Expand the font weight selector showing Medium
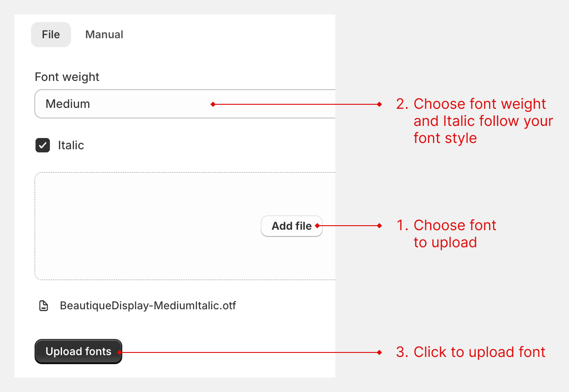 coord(180,104)
